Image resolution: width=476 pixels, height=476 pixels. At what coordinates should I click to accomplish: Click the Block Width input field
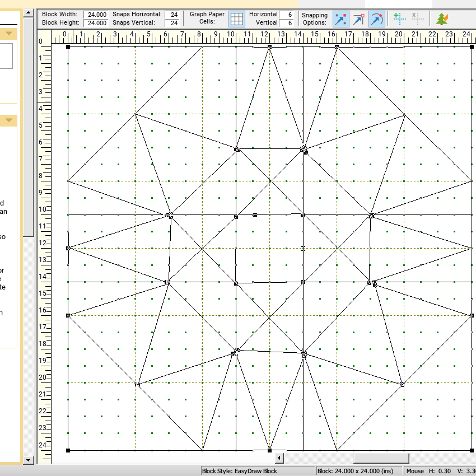(96, 15)
